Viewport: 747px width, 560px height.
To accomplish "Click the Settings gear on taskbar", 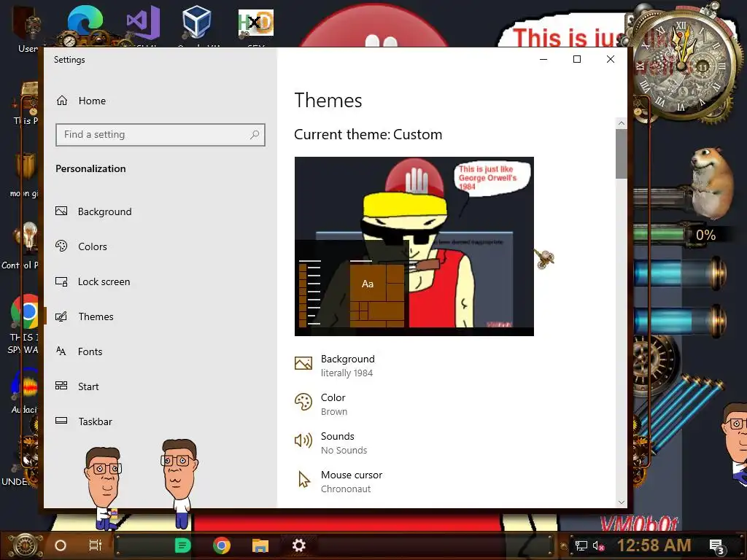I will tap(298, 545).
